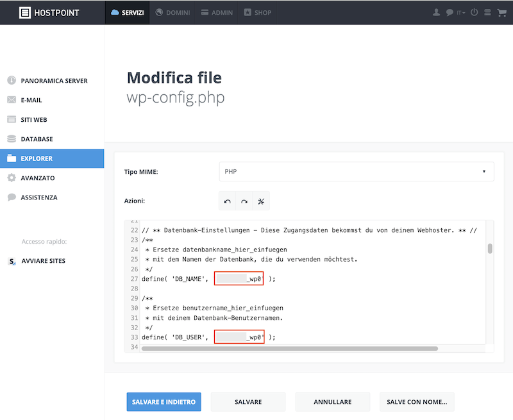Click line 31 mit deinem Datenbank-Benutzernamen
This screenshot has height=420, width=513.
(x=214, y=317)
